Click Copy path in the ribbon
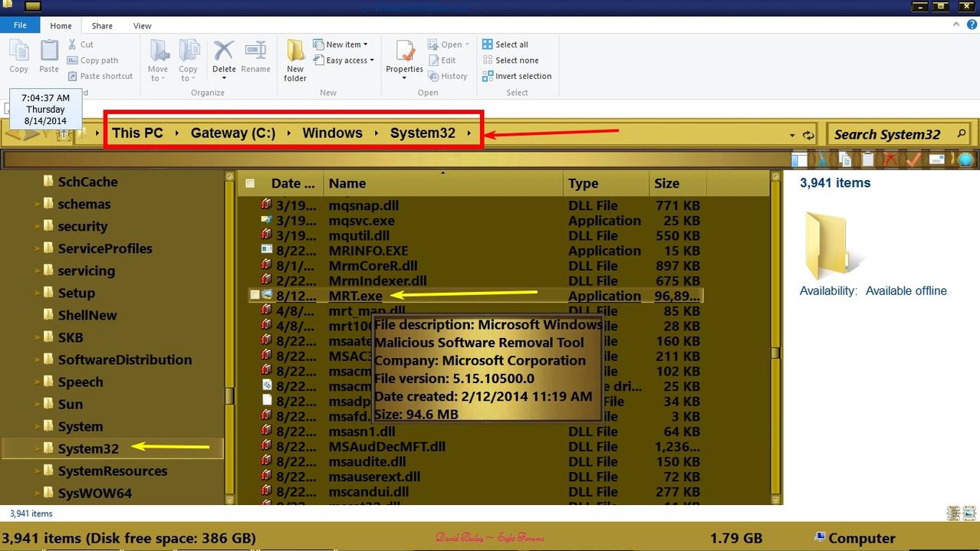 pos(93,61)
